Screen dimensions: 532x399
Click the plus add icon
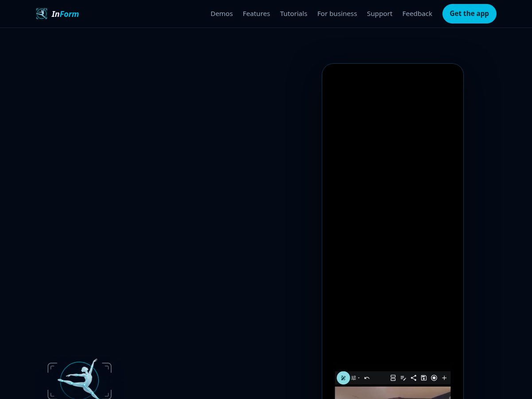444,378
